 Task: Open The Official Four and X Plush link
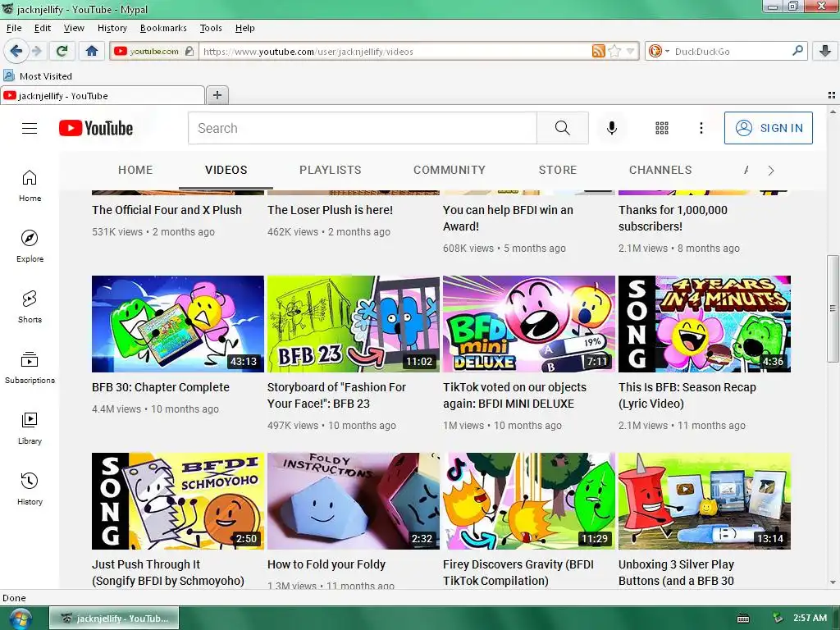167,210
